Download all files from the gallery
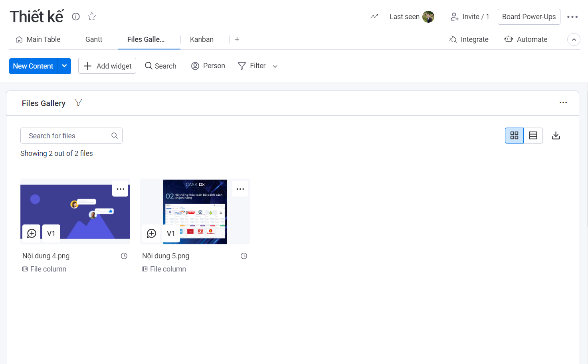Image resolution: width=588 pixels, height=364 pixels. tap(556, 136)
